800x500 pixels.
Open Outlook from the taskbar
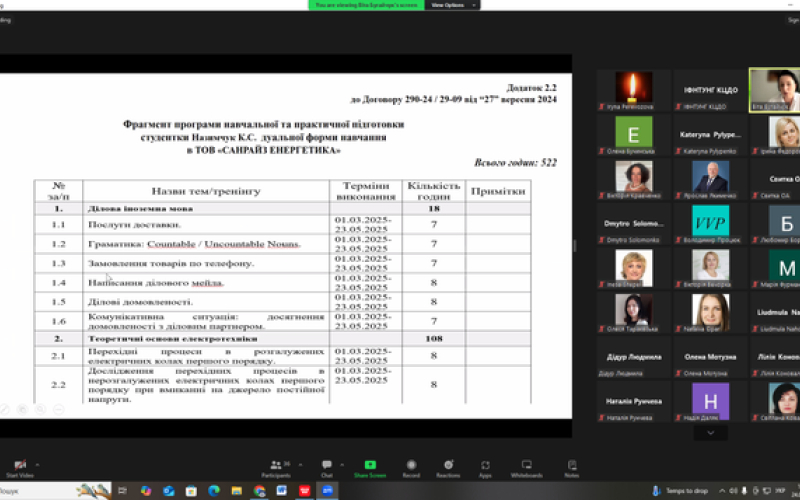(169, 491)
